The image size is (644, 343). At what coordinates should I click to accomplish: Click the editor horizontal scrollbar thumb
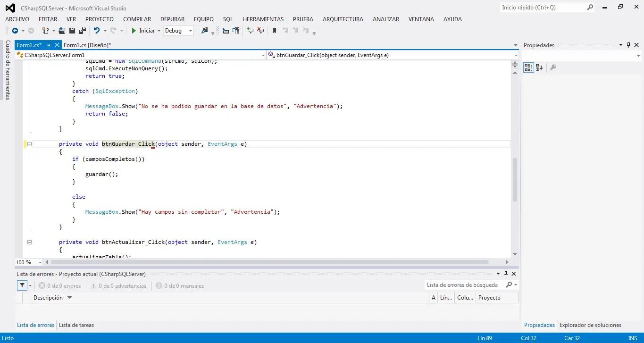pos(269,262)
